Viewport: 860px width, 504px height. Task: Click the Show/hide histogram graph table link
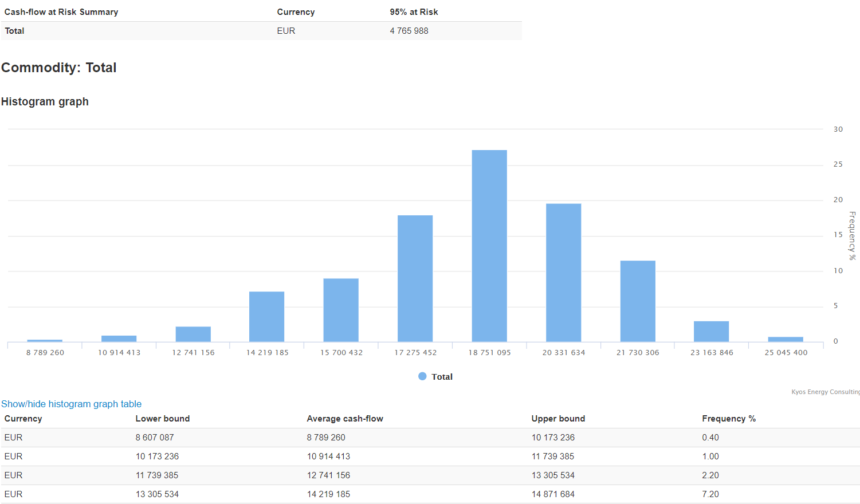pyautogui.click(x=71, y=404)
